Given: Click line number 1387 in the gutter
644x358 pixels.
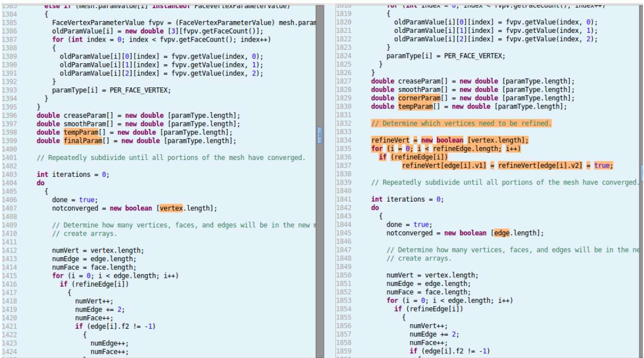Looking at the screenshot, I should tap(9, 40).
